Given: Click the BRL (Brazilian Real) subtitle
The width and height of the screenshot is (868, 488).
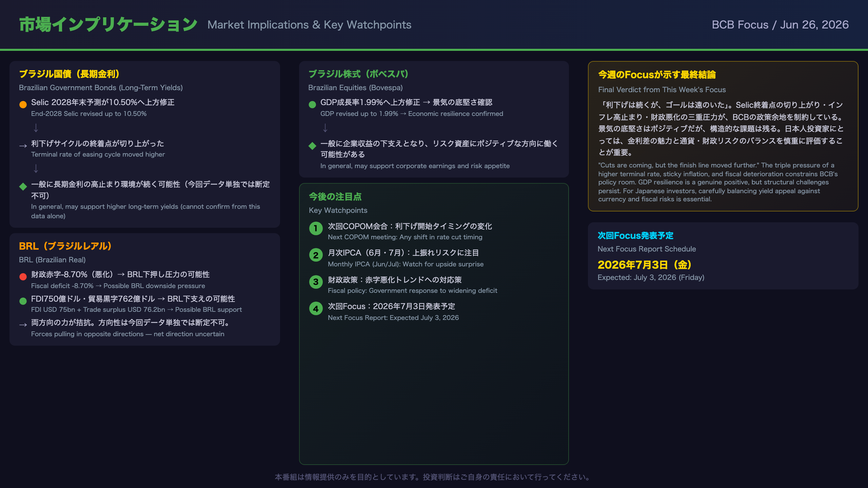Looking at the screenshot, I should [52, 260].
